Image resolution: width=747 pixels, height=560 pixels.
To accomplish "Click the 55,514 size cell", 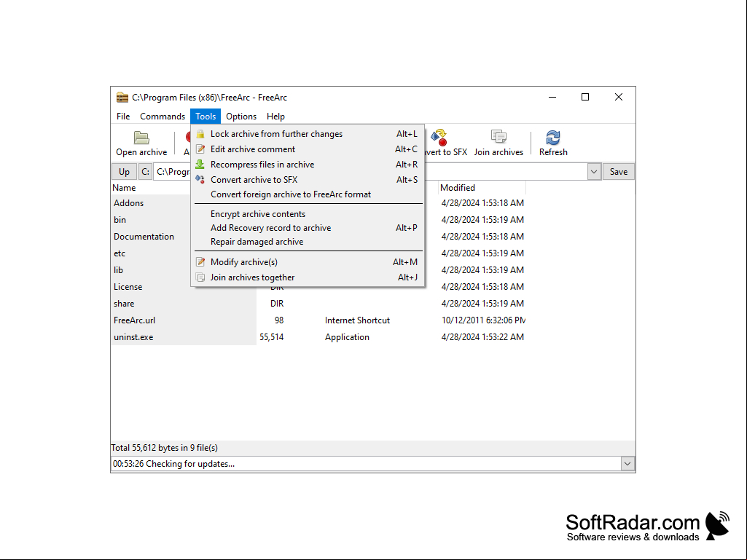I will click(272, 337).
